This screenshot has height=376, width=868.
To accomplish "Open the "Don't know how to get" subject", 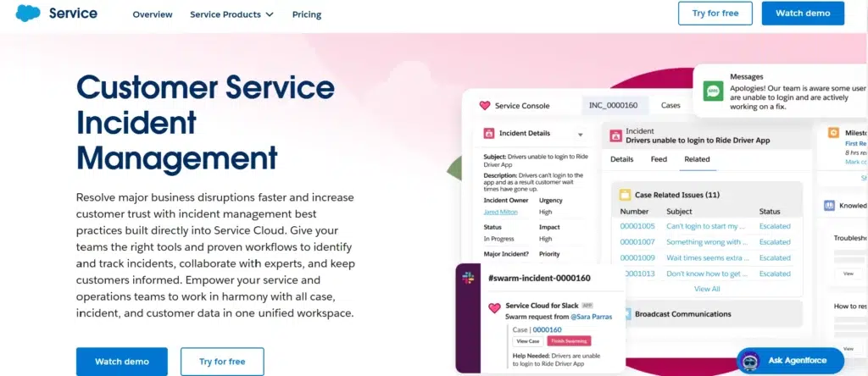I will [x=706, y=274].
